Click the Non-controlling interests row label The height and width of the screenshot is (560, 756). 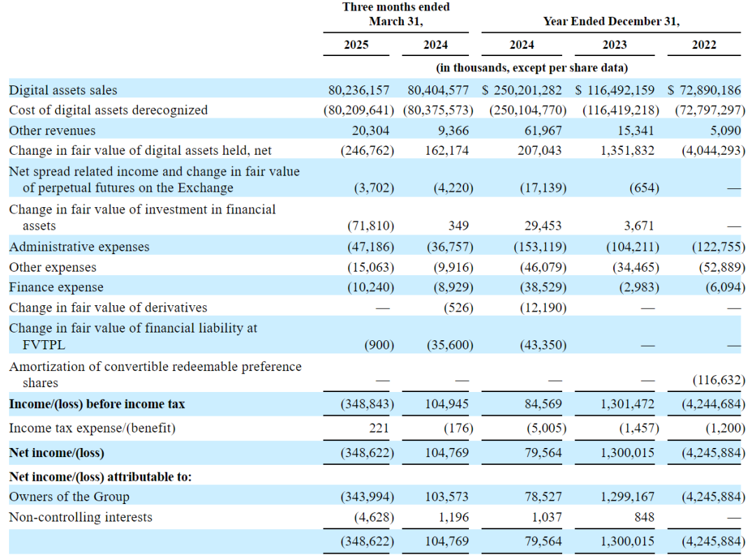click(x=80, y=517)
